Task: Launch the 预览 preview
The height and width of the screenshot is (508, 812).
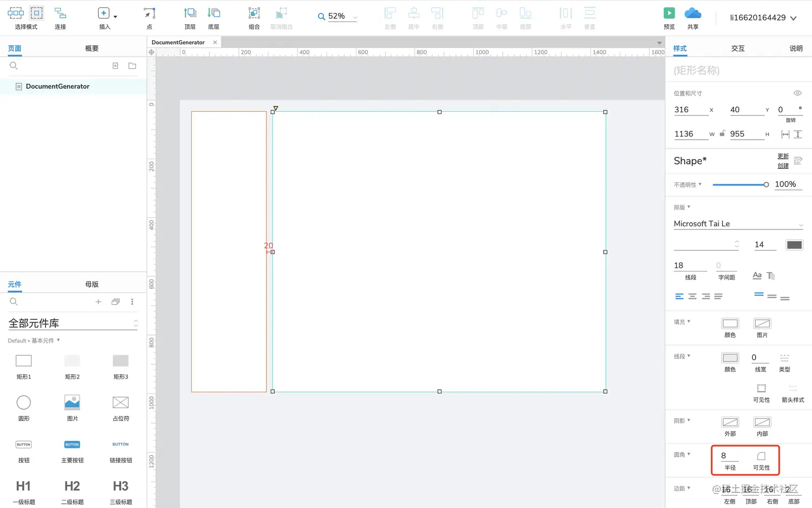Action: tap(669, 17)
